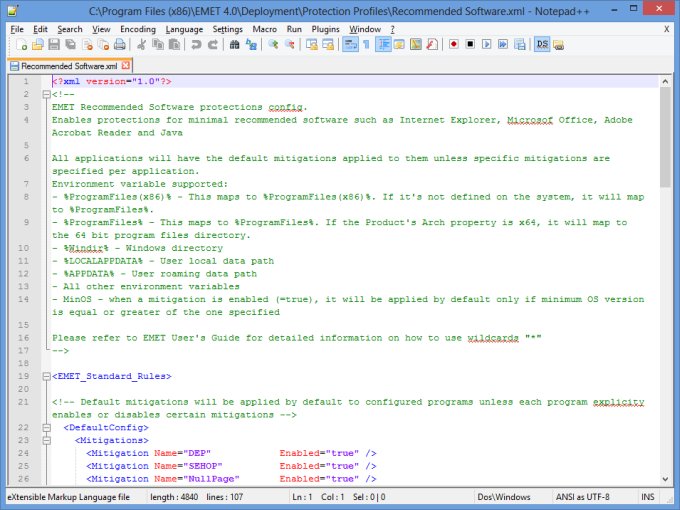The width and height of the screenshot is (680, 510).
Task: Click the vertical scrollbar thumb
Action: click(665, 137)
